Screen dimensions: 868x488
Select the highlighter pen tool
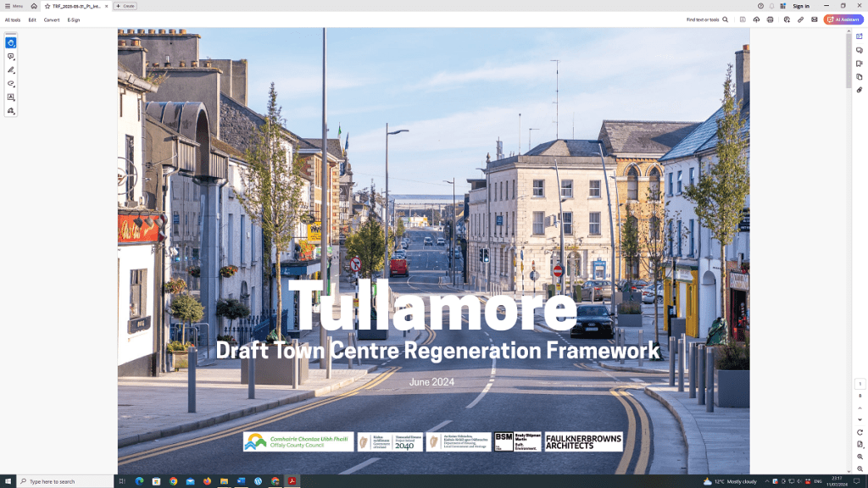[11, 70]
